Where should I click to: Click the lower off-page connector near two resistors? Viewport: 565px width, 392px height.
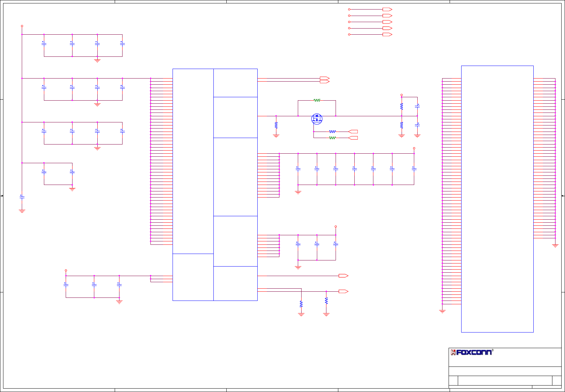pos(343,291)
